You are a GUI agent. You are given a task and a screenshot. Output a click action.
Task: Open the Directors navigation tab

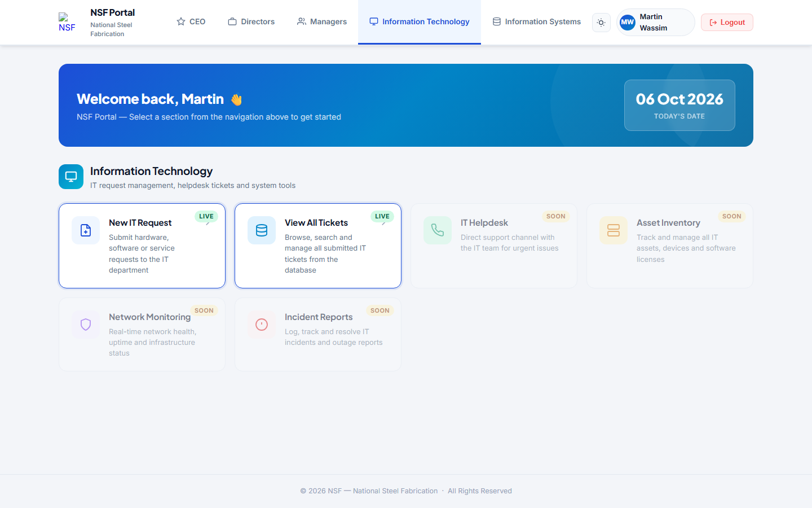click(251, 22)
